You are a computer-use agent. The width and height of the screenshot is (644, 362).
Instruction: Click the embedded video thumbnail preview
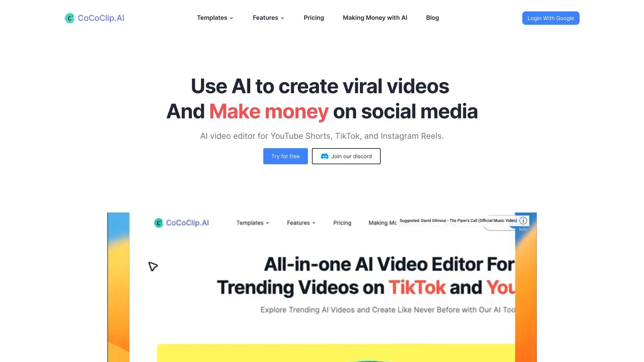tap(322, 287)
